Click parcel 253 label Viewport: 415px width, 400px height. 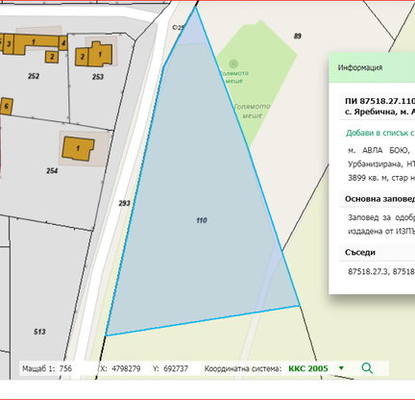pyautogui.click(x=98, y=77)
